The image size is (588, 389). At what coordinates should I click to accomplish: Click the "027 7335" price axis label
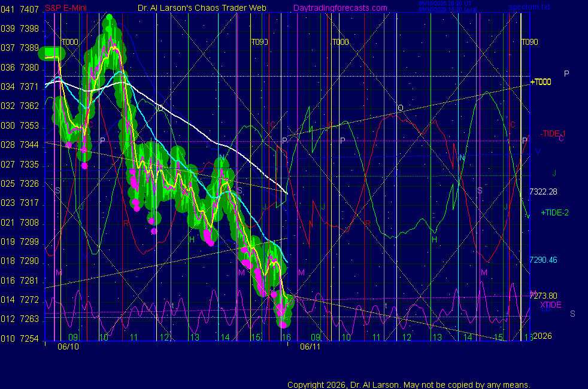(x=20, y=165)
